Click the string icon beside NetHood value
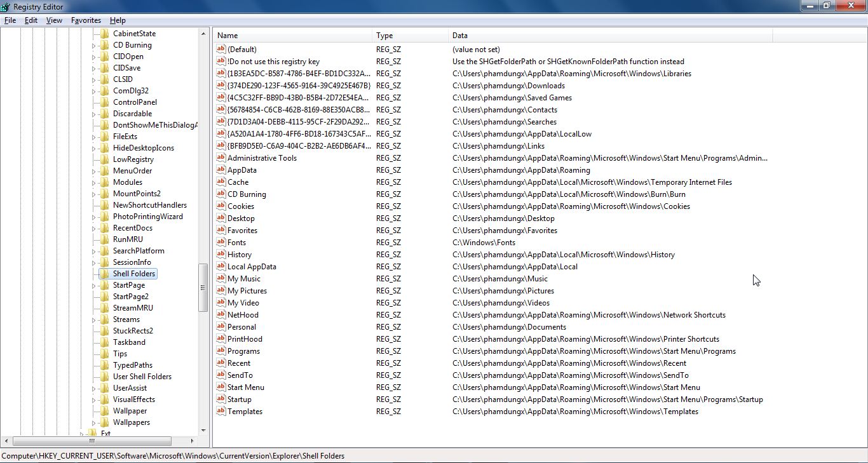 (221, 315)
